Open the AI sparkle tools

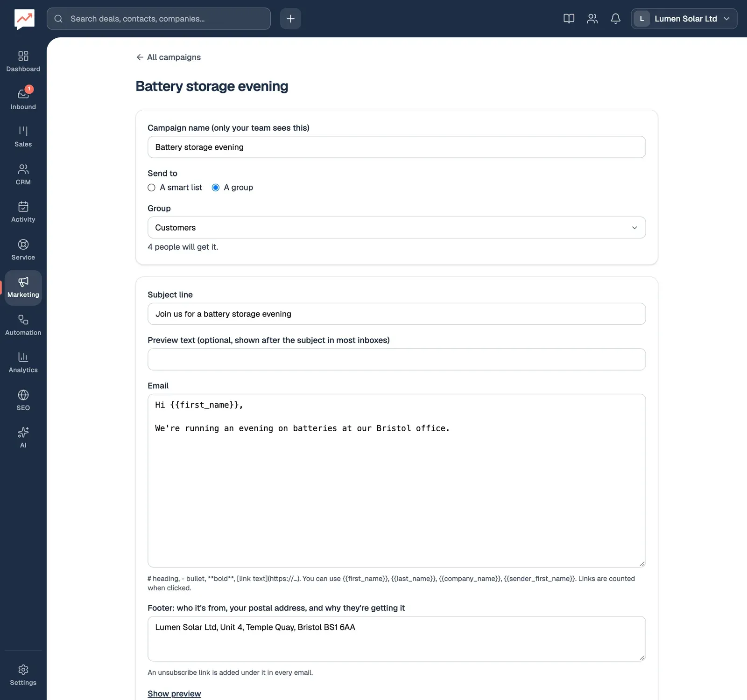(23, 438)
